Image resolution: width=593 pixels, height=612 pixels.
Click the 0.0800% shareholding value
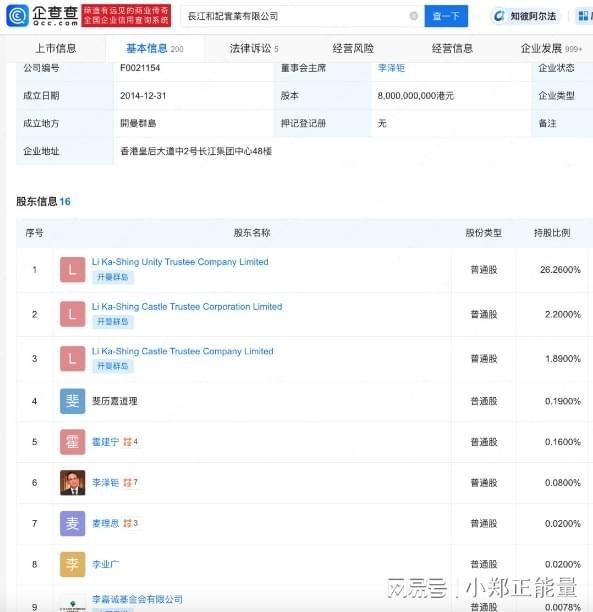point(563,483)
